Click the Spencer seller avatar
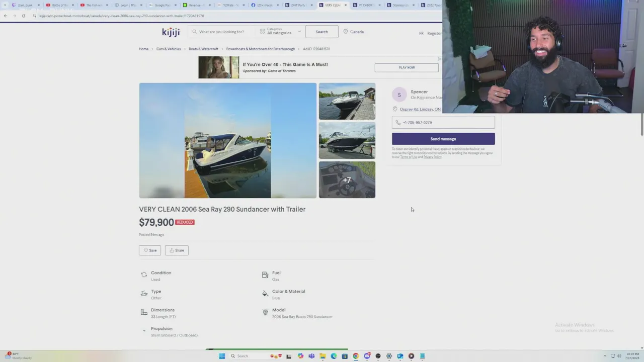The height and width of the screenshot is (362, 644). [x=399, y=95]
